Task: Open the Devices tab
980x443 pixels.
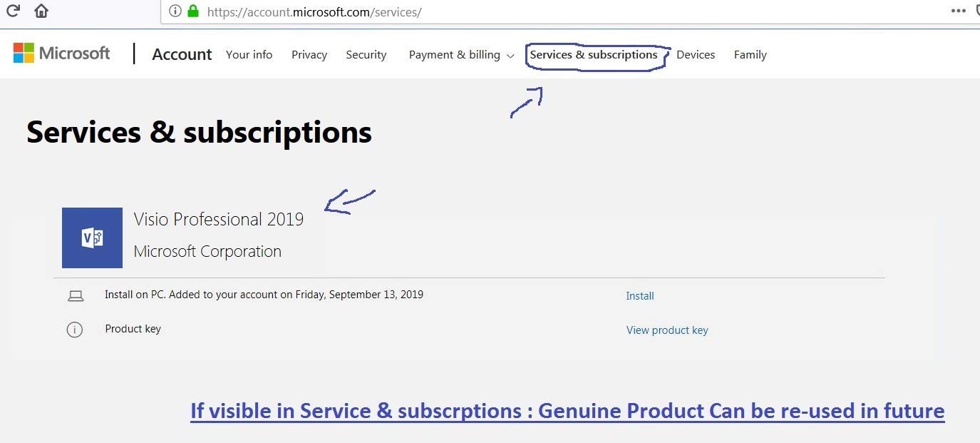Action: 696,55
